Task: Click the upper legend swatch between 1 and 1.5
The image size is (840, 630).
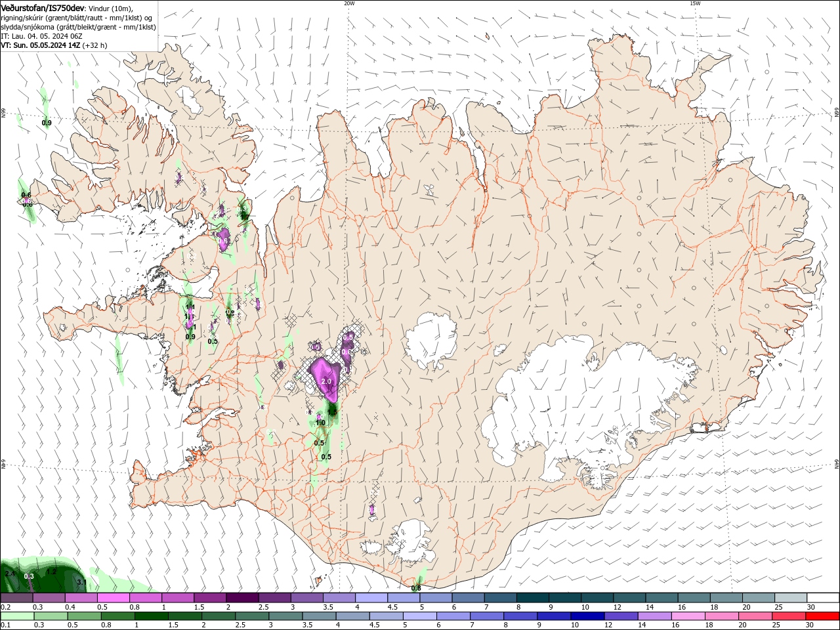Action: (177, 598)
